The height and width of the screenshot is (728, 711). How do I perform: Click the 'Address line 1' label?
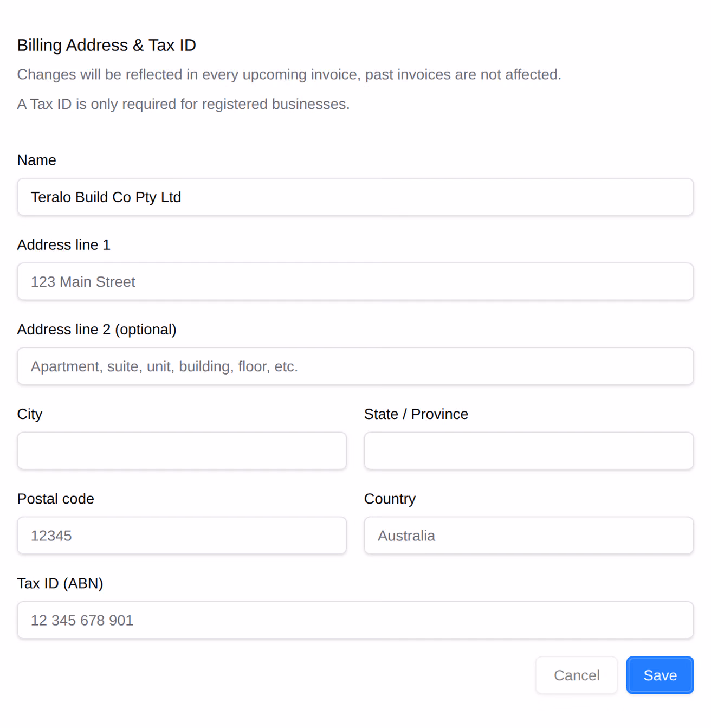coord(64,244)
